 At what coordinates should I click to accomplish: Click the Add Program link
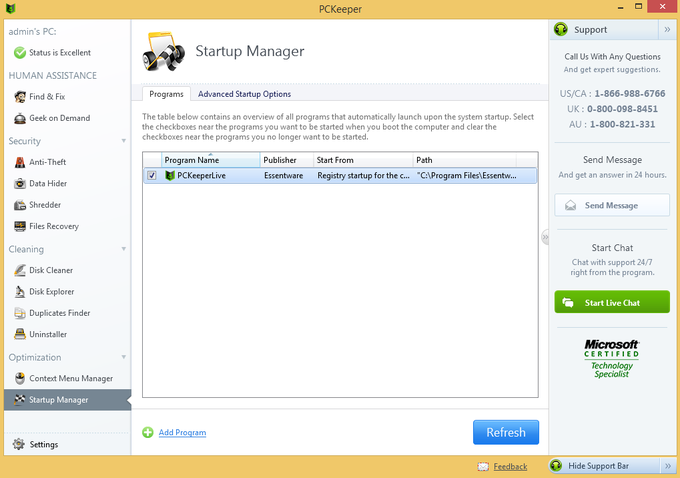182,432
